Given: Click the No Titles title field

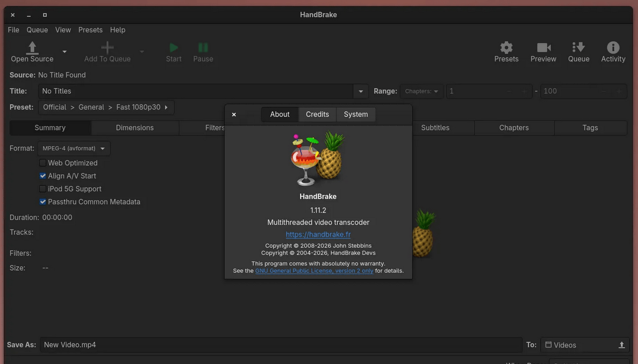Looking at the screenshot, I should click(x=196, y=91).
